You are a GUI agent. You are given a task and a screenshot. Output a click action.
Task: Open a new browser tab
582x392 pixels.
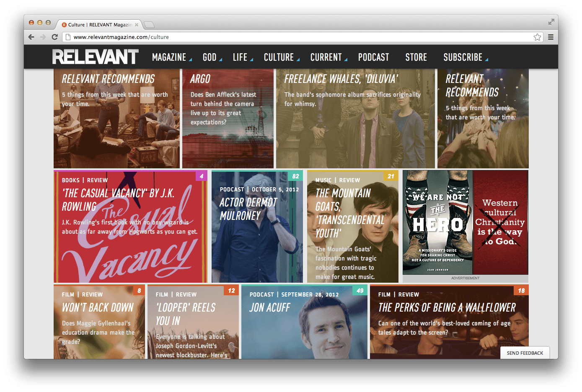(x=149, y=25)
